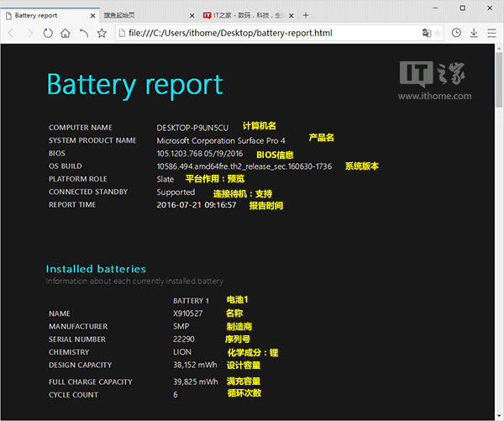
Task: Click the Battery report heading
Action: [135, 85]
